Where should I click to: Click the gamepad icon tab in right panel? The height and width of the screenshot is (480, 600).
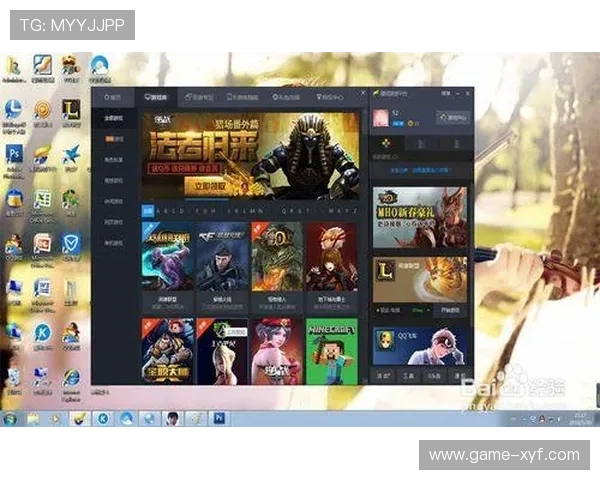pos(386,144)
